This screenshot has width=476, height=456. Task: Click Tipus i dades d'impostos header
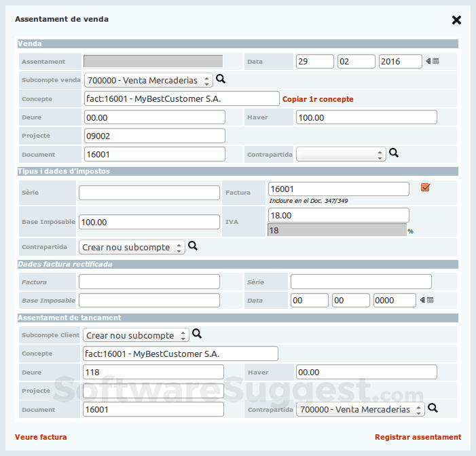[x=238, y=171]
